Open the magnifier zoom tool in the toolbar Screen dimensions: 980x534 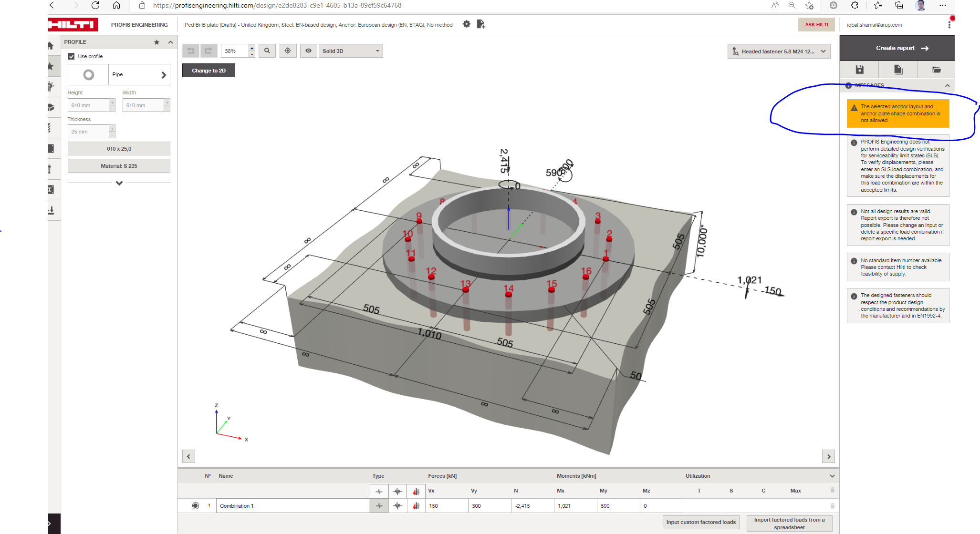click(x=267, y=51)
